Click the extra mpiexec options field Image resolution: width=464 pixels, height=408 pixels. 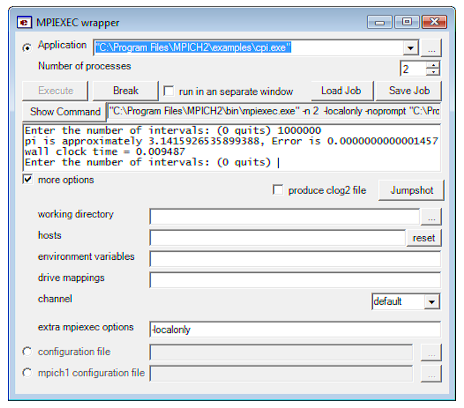295,330
